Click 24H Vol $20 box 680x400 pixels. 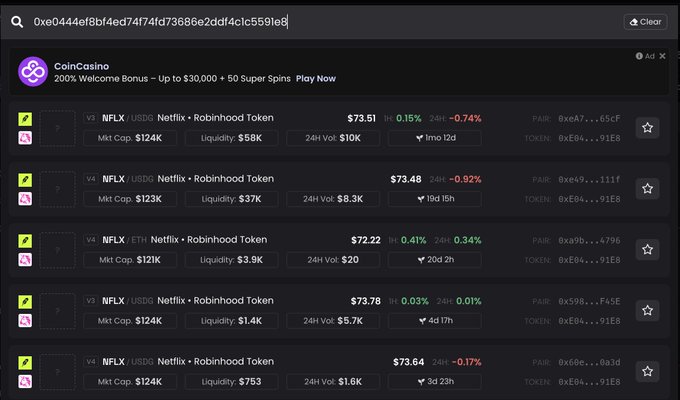point(333,260)
